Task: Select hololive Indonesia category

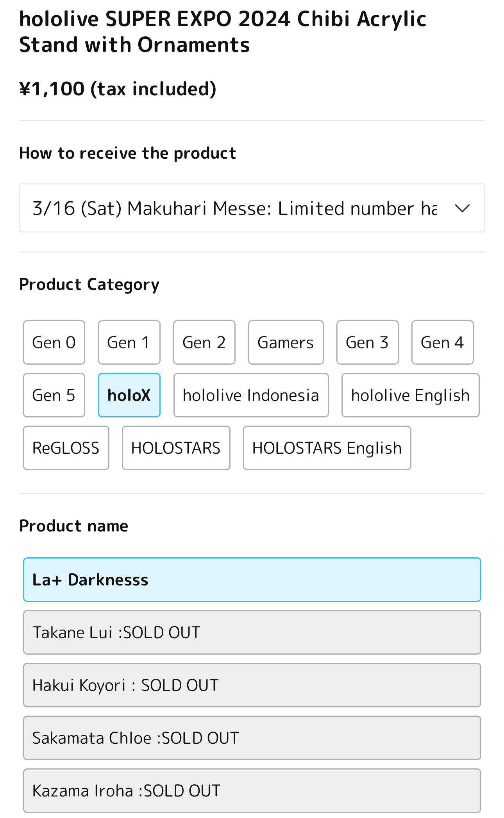Action: [x=251, y=395]
